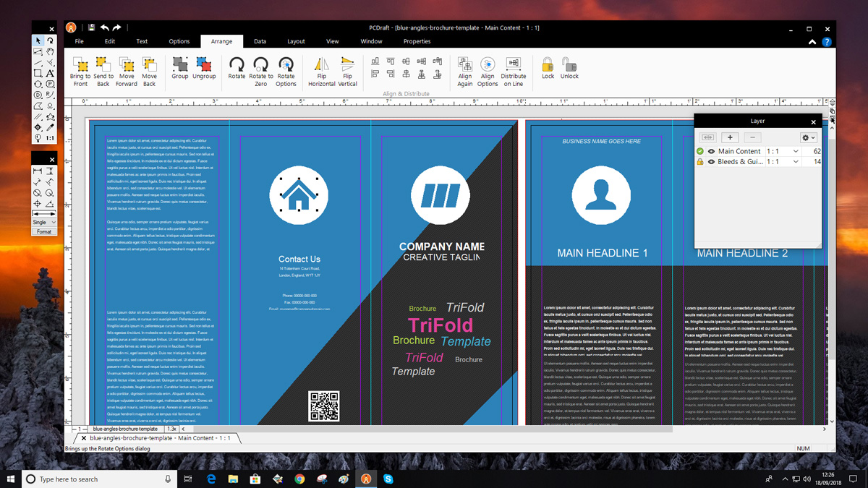868x488 pixels.
Task: Switch to the Text ribbon tab
Action: tap(142, 41)
